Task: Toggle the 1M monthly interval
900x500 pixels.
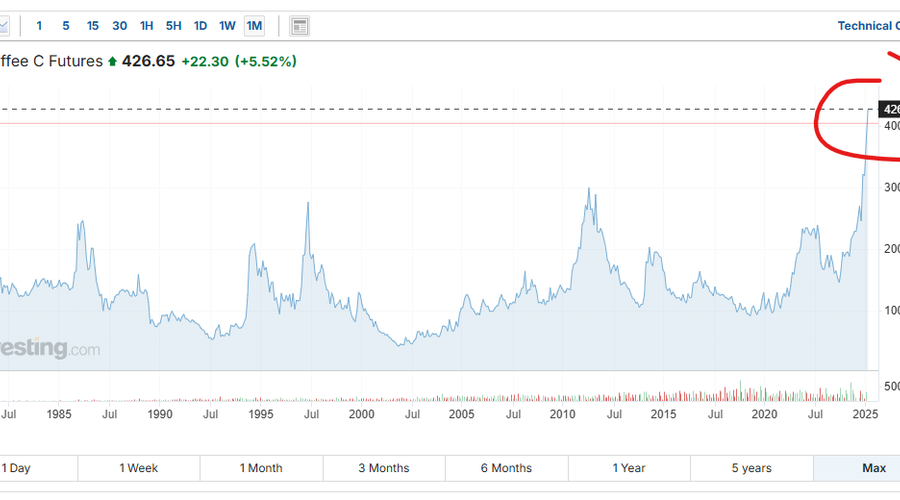Action: tap(255, 26)
